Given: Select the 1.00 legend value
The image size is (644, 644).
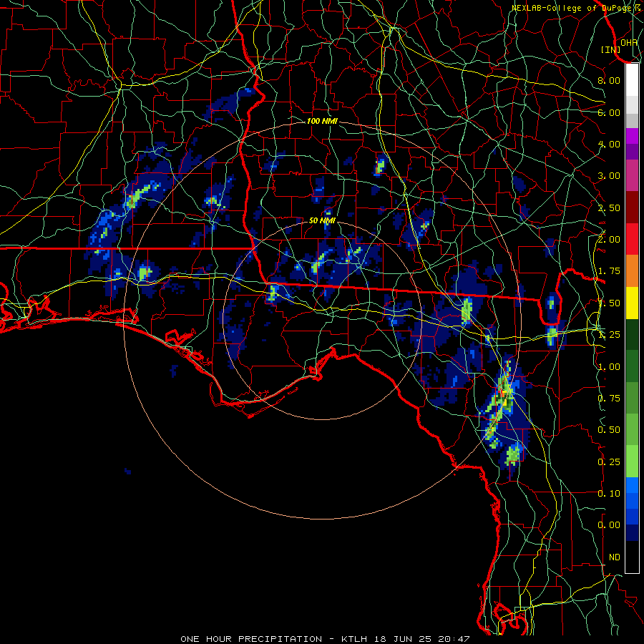Looking at the screenshot, I should 609,367.
